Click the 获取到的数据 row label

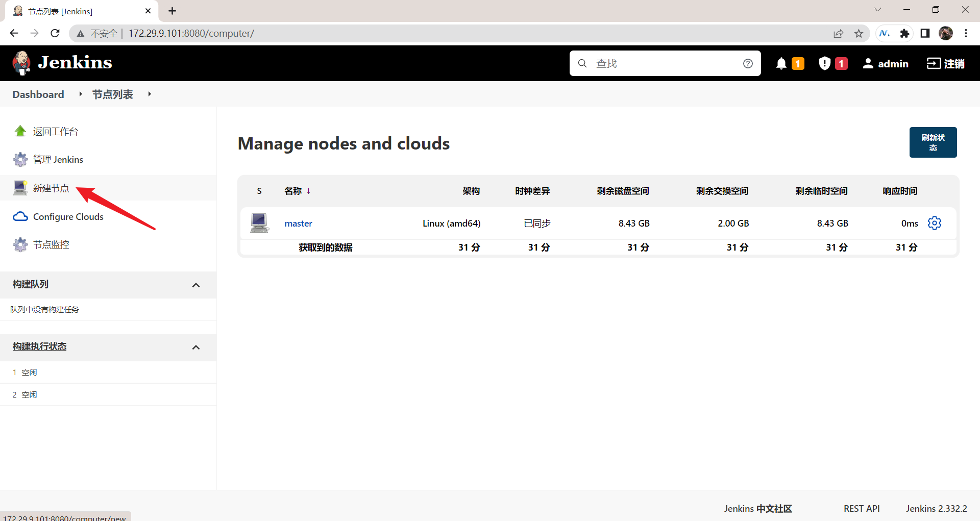point(326,247)
